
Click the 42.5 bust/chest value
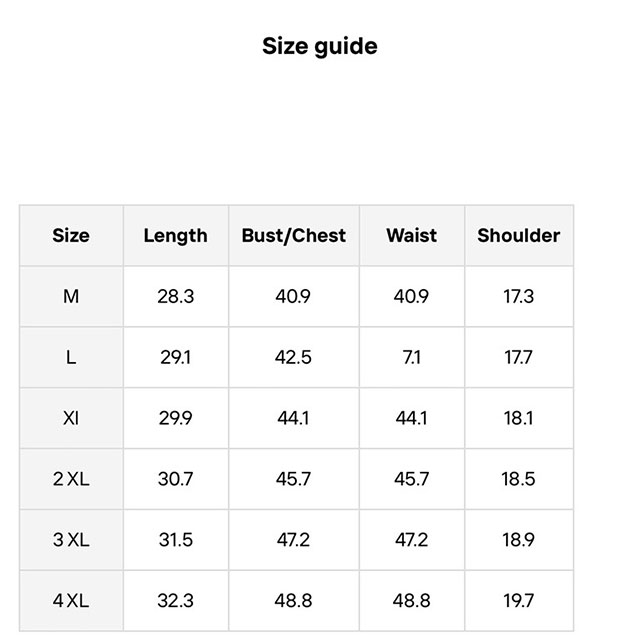click(x=293, y=357)
